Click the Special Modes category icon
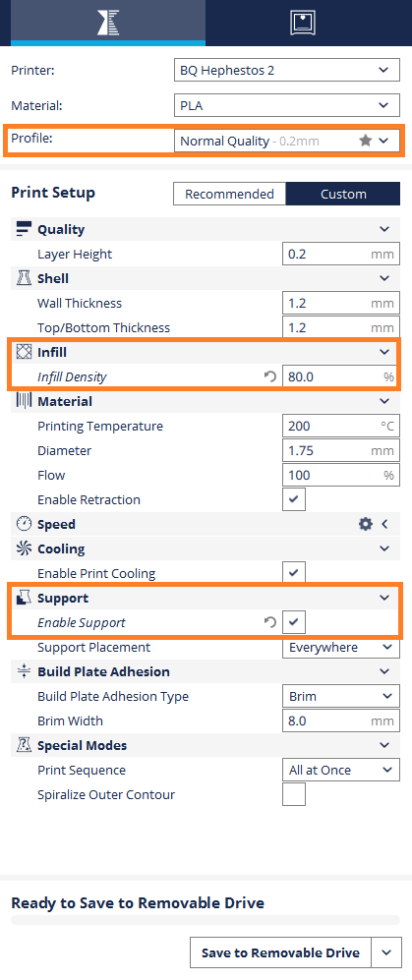Screen dimensions: 412x980 [x=24, y=745]
